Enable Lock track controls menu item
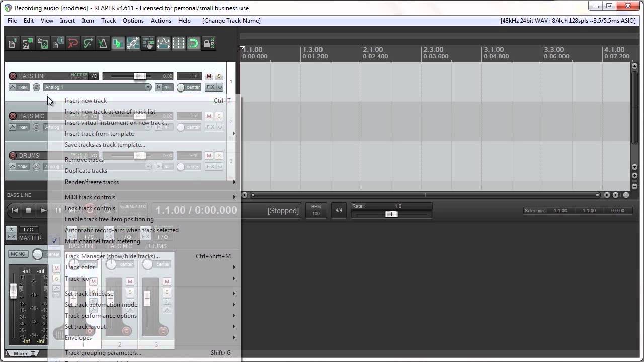644x362 pixels. [x=144, y=208]
